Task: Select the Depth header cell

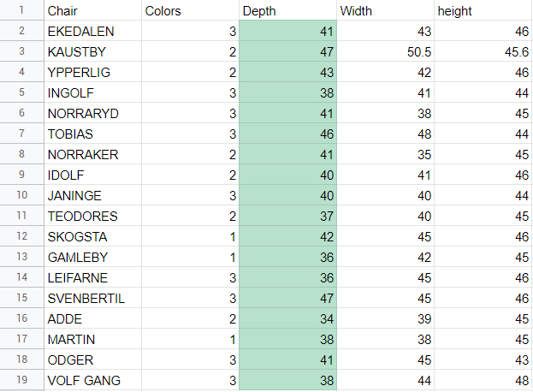Action: (x=288, y=10)
